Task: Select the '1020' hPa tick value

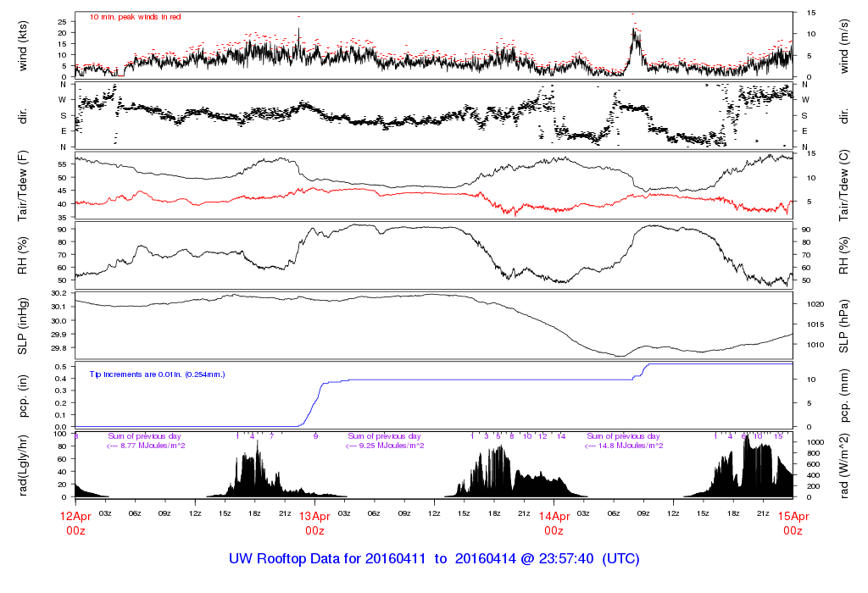Action: [815, 304]
